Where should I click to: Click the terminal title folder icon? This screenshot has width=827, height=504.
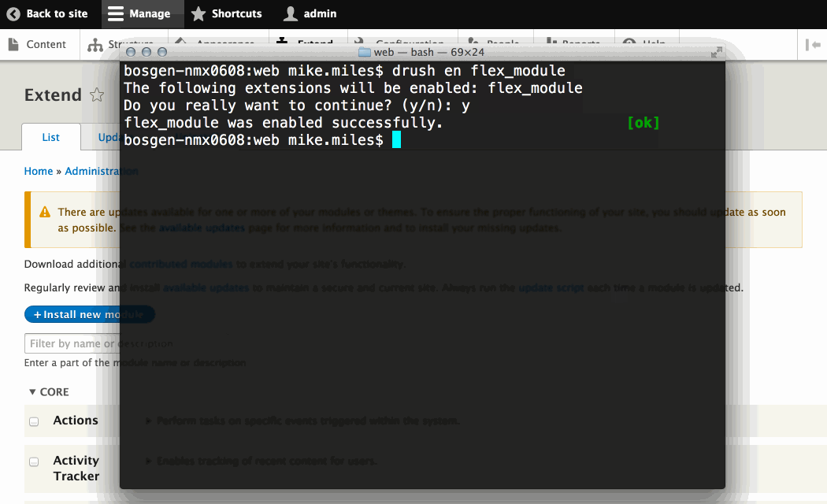click(365, 52)
